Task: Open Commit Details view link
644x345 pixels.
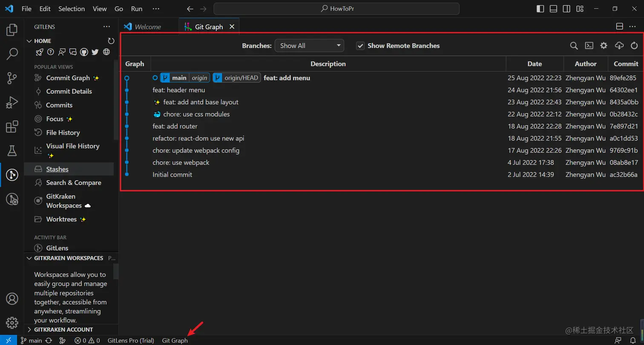Action: (x=69, y=91)
